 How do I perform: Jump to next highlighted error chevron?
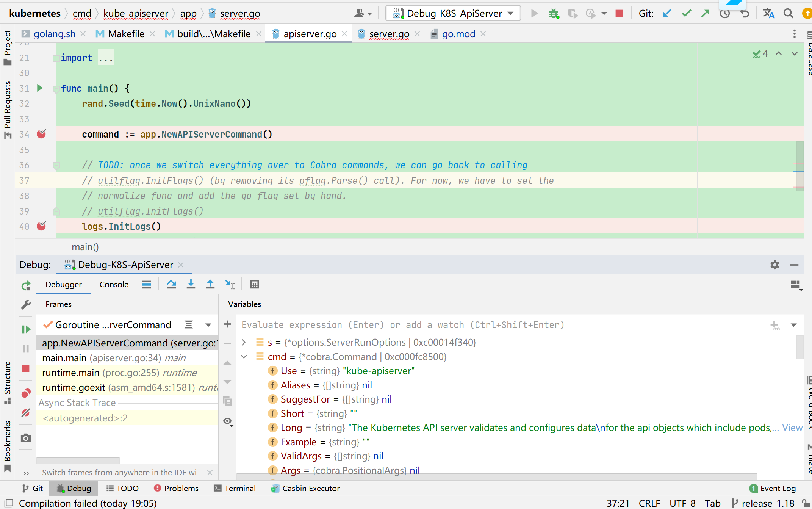tap(795, 54)
